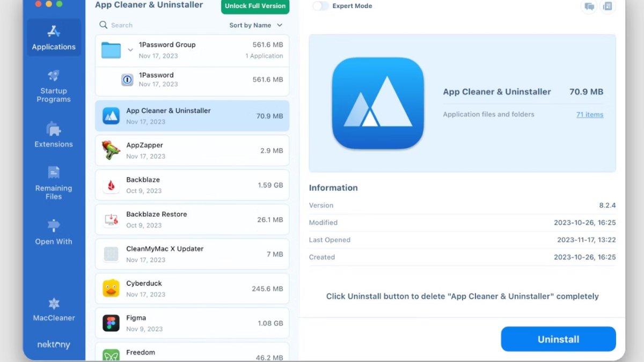Click the 245.6 MB Cyberduck size
The width and height of the screenshot is (644, 362).
(267, 289)
